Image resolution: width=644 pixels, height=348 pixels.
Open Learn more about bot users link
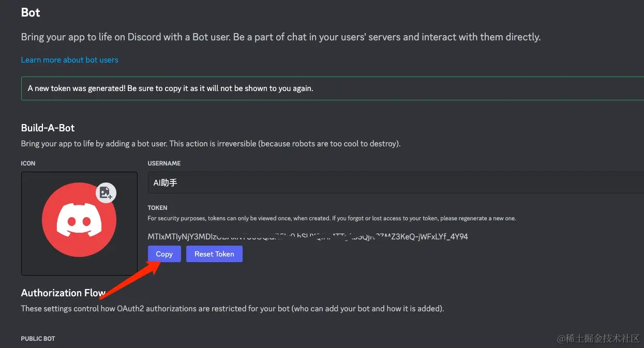(69, 60)
